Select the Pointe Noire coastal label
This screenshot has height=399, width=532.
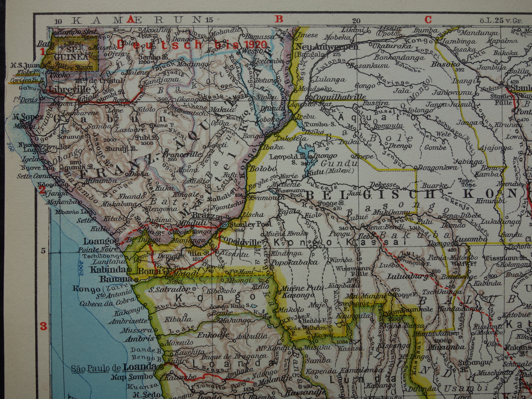click(99, 248)
